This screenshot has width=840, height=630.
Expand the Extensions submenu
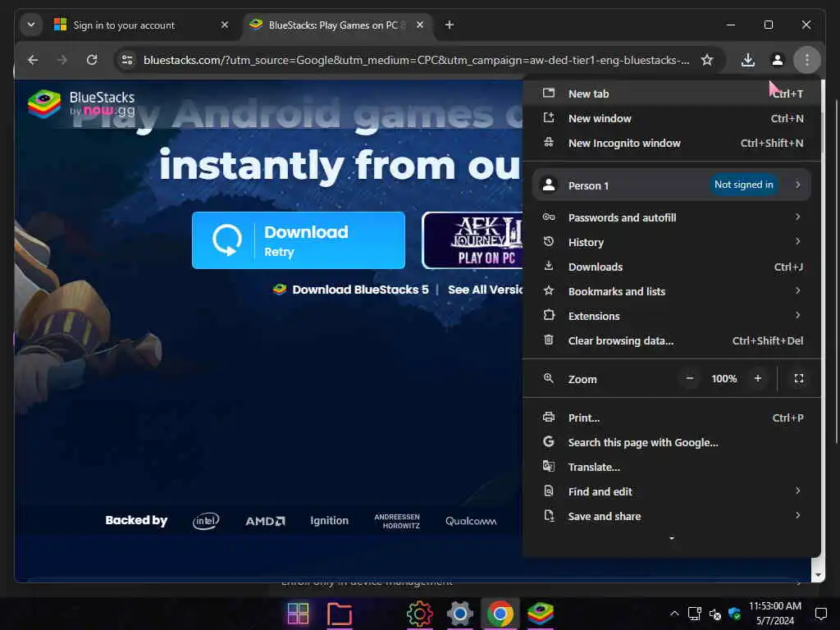(x=672, y=316)
